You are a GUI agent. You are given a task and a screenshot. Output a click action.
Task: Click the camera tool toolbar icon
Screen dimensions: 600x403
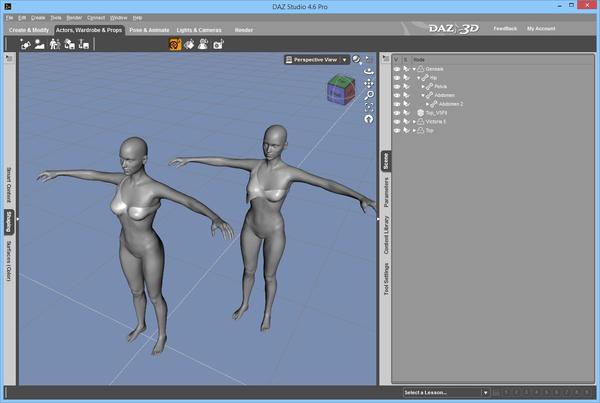pos(218,44)
